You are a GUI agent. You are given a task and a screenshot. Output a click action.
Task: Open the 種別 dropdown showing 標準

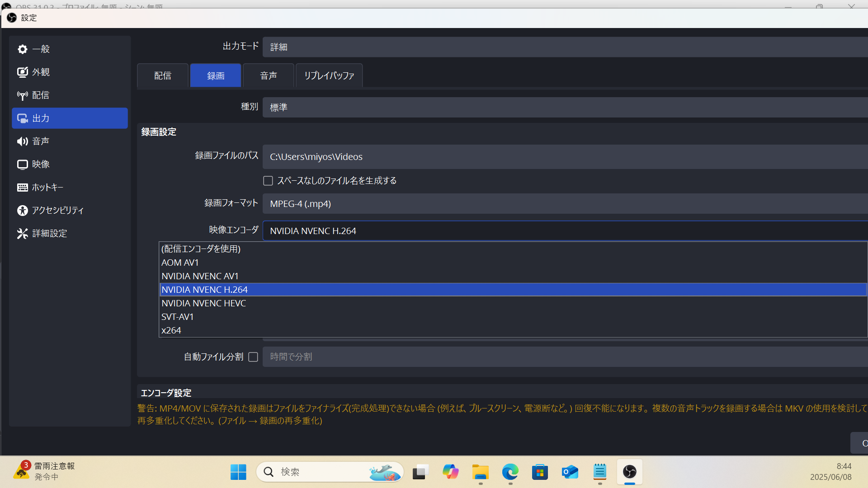pos(565,107)
